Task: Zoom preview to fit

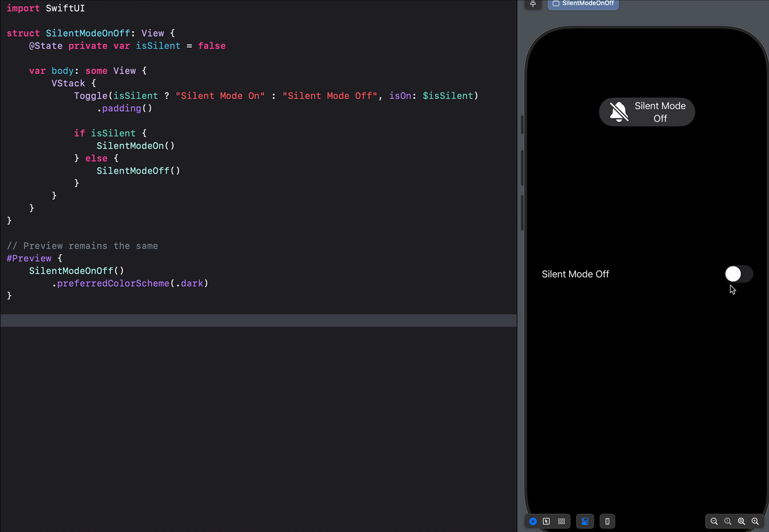Action: coord(742,521)
